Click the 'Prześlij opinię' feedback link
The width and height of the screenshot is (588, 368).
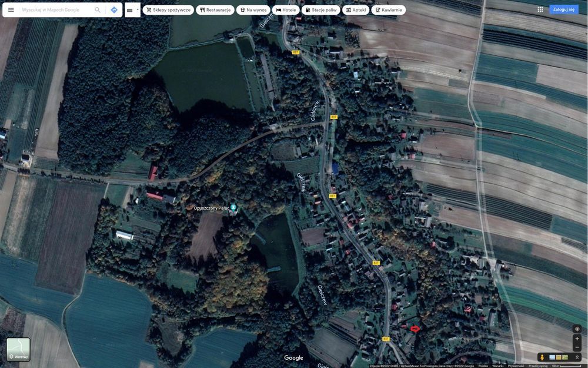coord(538,366)
